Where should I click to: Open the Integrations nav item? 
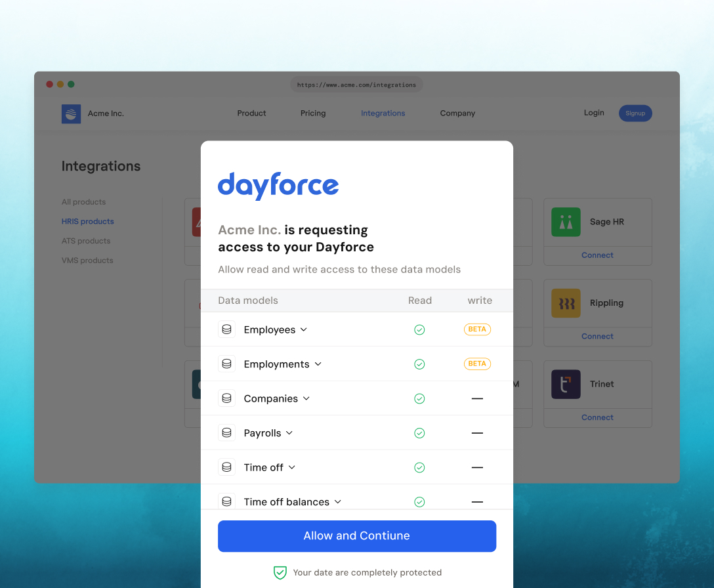tap(383, 113)
